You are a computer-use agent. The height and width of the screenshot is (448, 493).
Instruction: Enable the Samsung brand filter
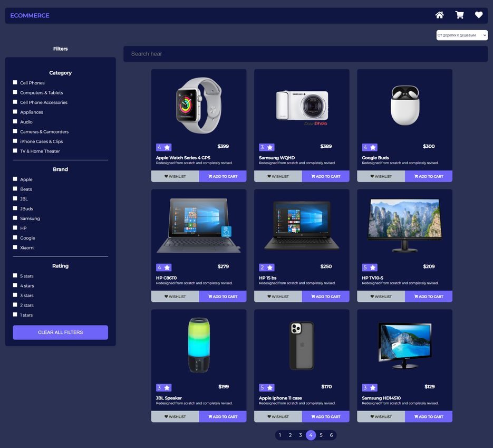click(15, 218)
